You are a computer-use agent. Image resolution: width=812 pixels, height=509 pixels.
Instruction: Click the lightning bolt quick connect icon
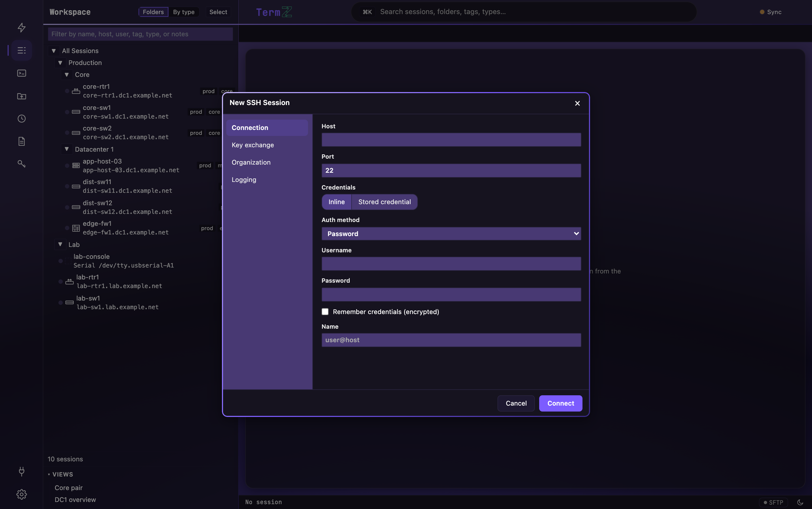(x=22, y=27)
